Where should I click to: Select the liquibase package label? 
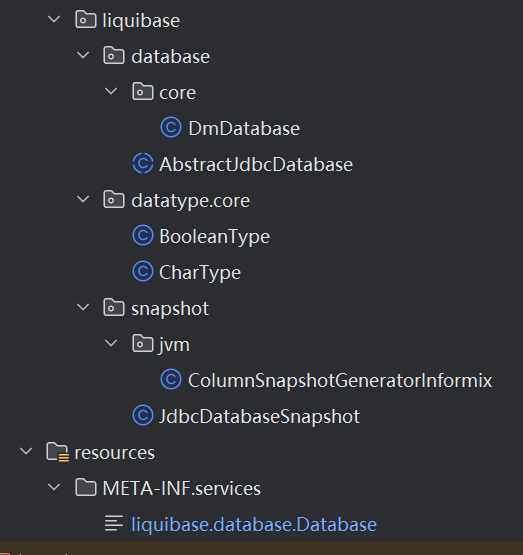[x=141, y=21]
